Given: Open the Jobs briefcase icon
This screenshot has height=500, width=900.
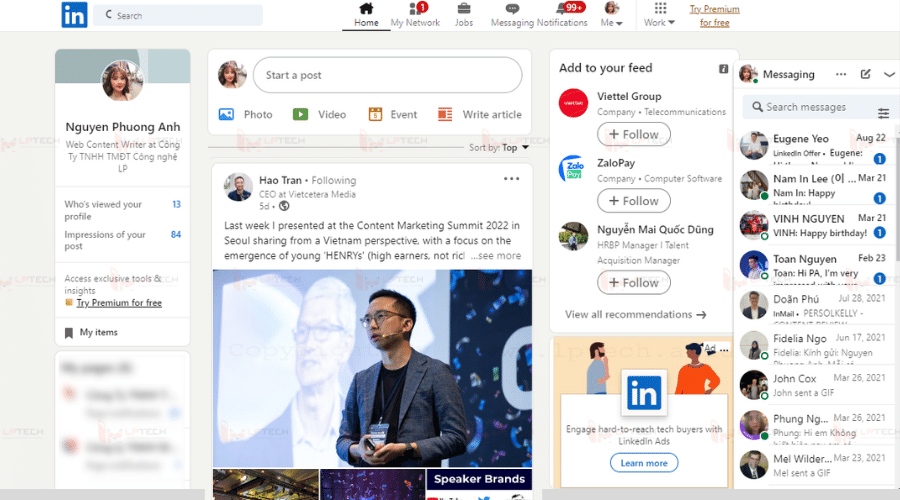Looking at the screenshot, I should 464,9.
